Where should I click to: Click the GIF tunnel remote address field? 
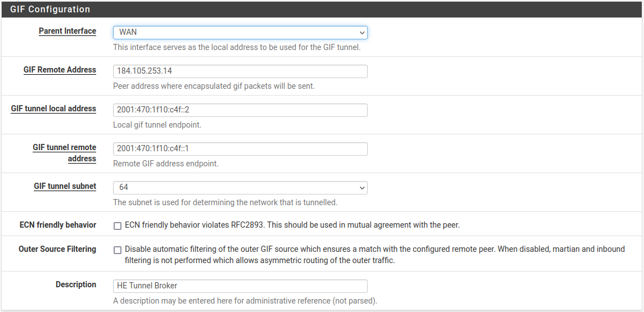coord(240,149)
